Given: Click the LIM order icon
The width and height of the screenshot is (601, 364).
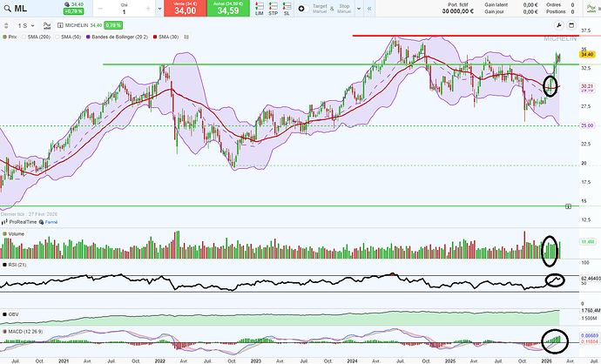Looking at the screenshot, I should (x=260, y=9).
